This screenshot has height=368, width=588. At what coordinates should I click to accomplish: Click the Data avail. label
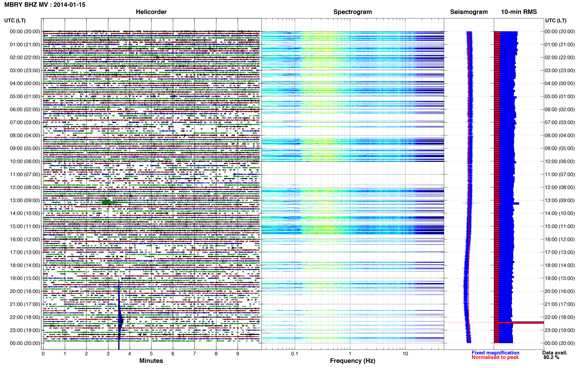tap(555, 353)
